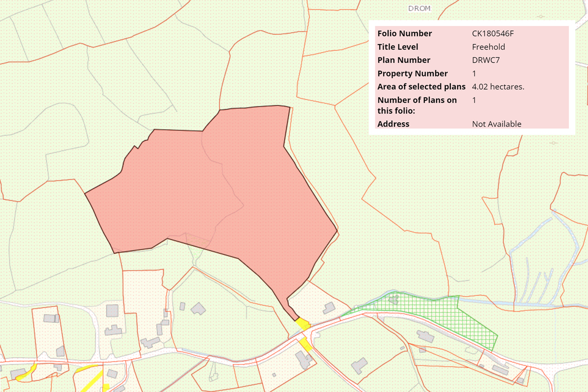
Task: Select the grey building in plot beside pink parcel's tip
Action: click(328, 308)
